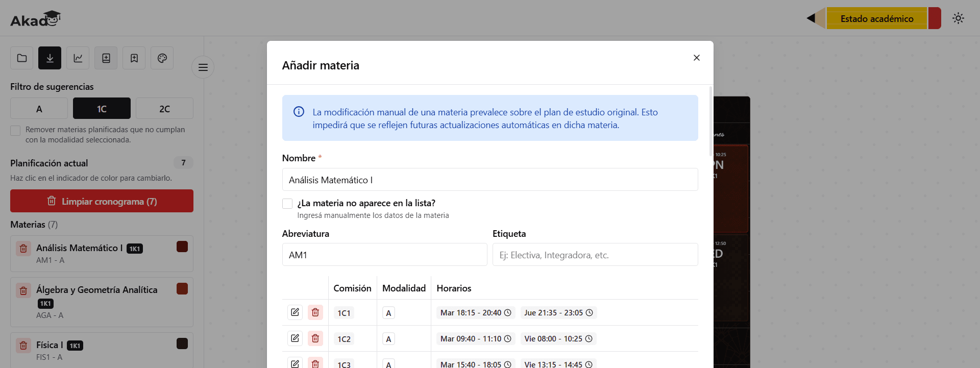The height and width of the screenshot is (368, 980).
Task: Click the Planificación actual count 7
Action: coord(183,163)
